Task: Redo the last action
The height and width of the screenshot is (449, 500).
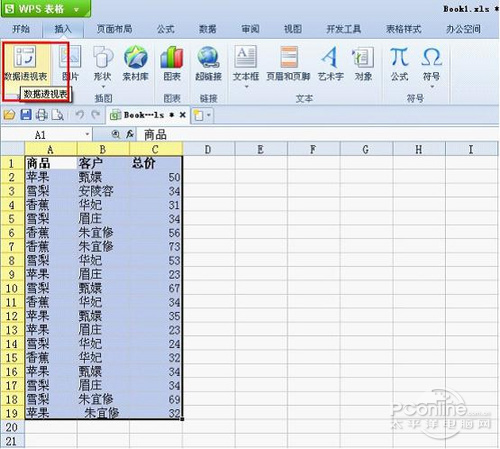Action: [96, 115]
